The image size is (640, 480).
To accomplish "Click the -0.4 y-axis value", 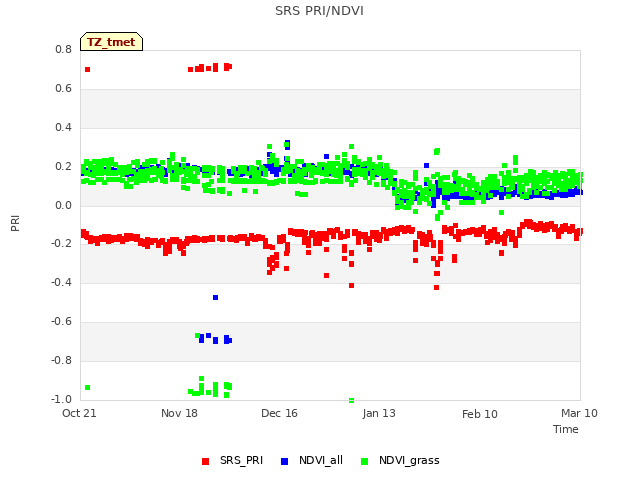I will click(61, 282).
